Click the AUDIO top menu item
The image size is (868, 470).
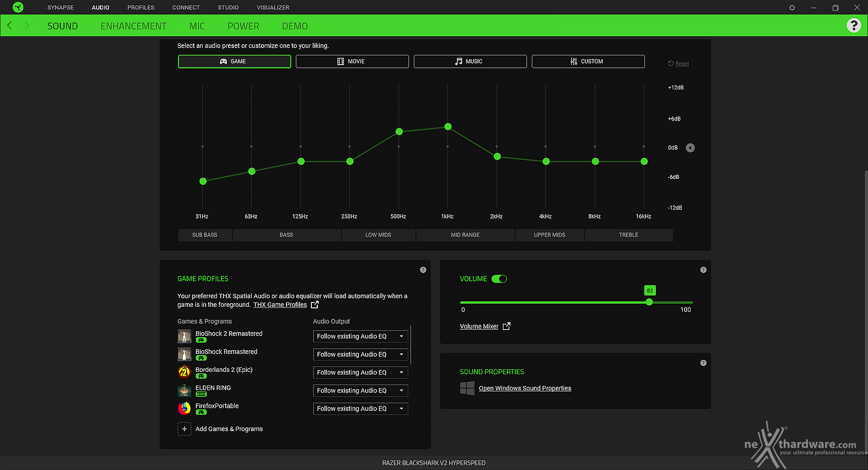tap(100, 8)
